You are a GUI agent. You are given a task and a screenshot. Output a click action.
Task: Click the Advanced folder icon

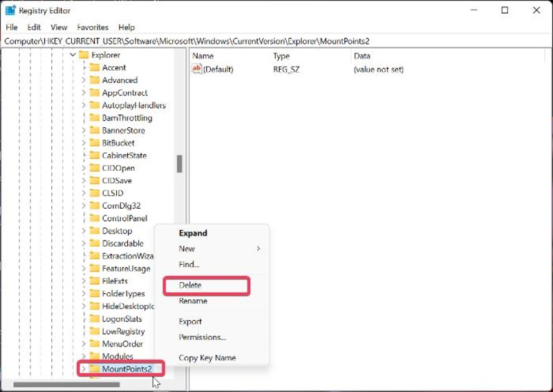[95, 80]
